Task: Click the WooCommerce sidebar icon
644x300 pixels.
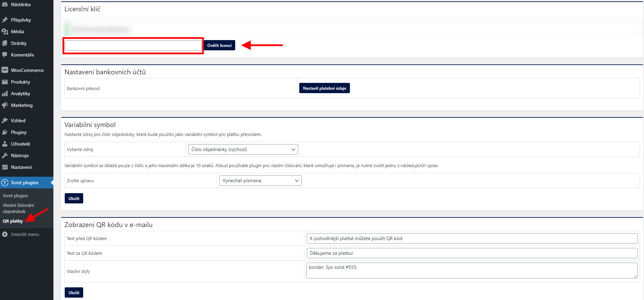Action: pyautogui.click(x=5, y=70)
